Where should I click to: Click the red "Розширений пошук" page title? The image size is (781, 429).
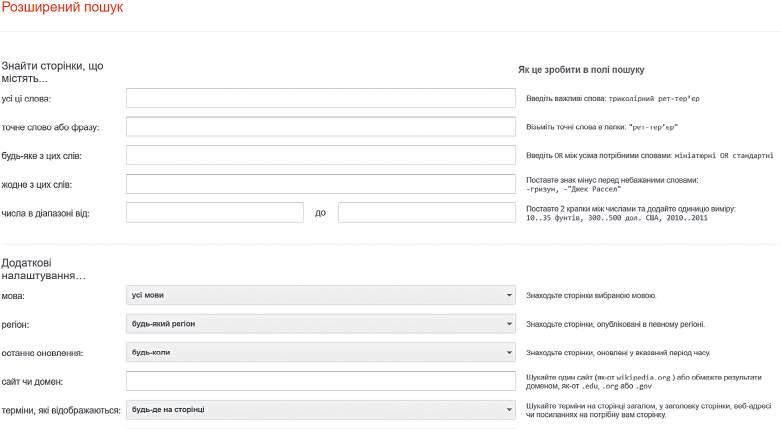(63, 9)
